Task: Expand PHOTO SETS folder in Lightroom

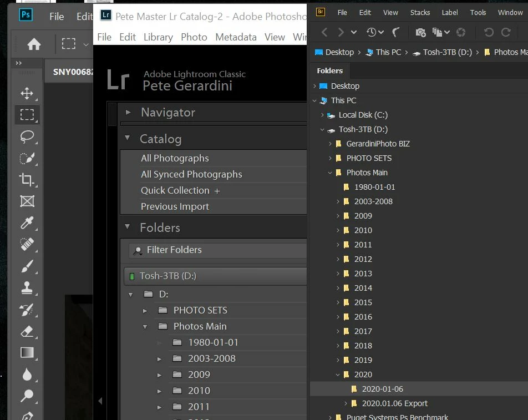Action: pos(145,311)
